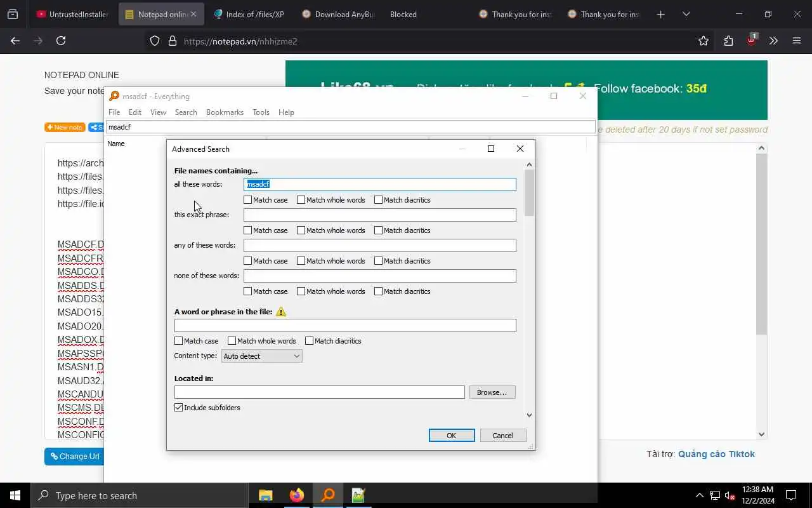Open the View menu in Everything

click(x=158, y=112)
